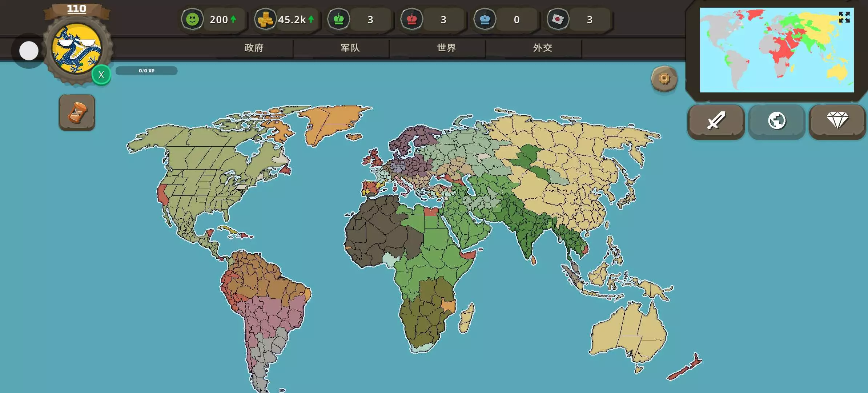The width and height of the screenshot is (868, 393).
Task: Open the 外交 diplomacy menu
Action: coord(543,48)
